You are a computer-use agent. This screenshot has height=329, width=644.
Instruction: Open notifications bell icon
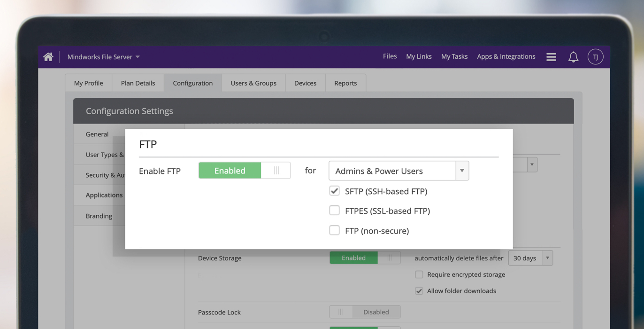tap(573, 57)
